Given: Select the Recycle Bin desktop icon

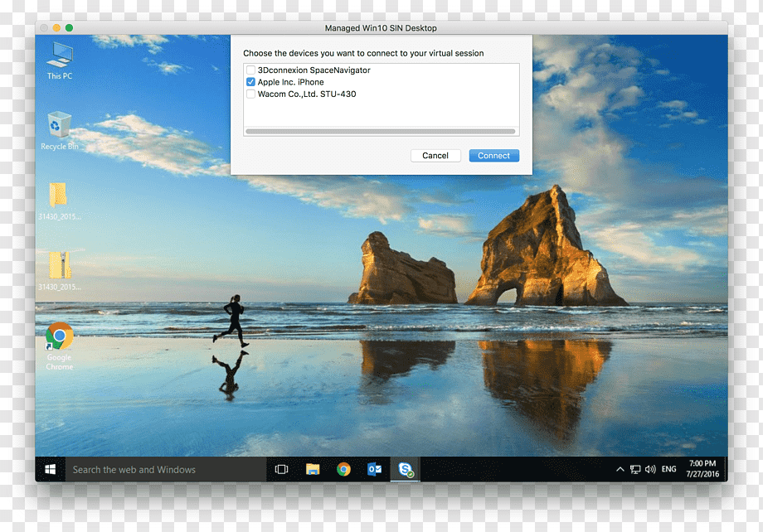Looking at the screenshot, I should [x=60, y=131].
